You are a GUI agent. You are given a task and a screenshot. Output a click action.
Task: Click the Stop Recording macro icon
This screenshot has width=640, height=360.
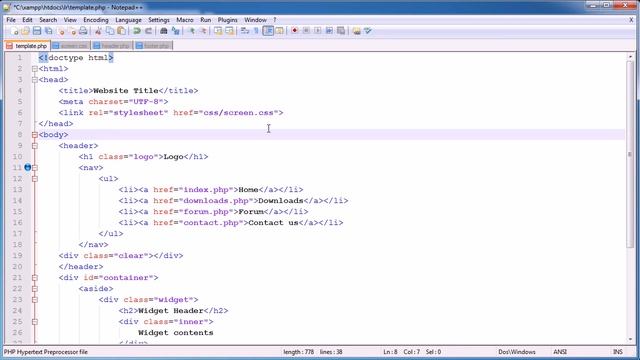[x=306, y=31]
